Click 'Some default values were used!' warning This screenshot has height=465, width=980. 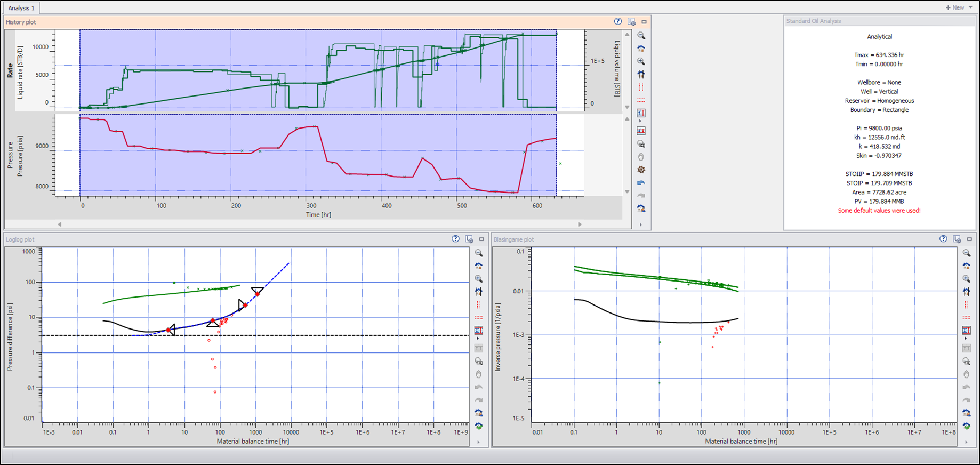pos(879,211)
